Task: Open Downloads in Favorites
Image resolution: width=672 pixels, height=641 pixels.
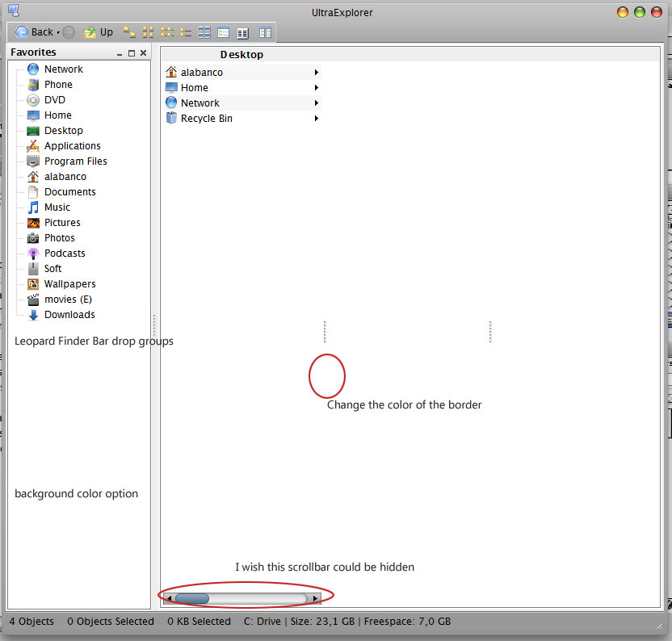Action: pyautogui.click(x=69, y=315)
